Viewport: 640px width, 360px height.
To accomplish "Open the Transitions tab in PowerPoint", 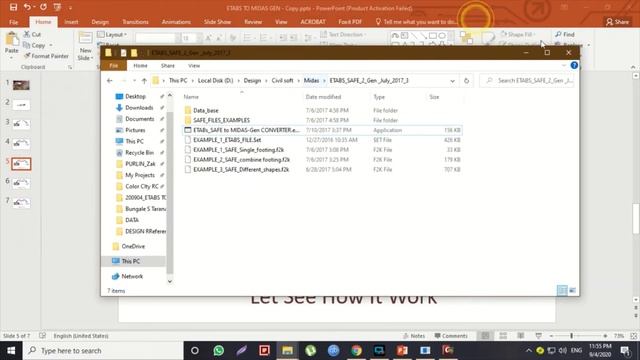I will pyautogui.click(x=136, y=22).
